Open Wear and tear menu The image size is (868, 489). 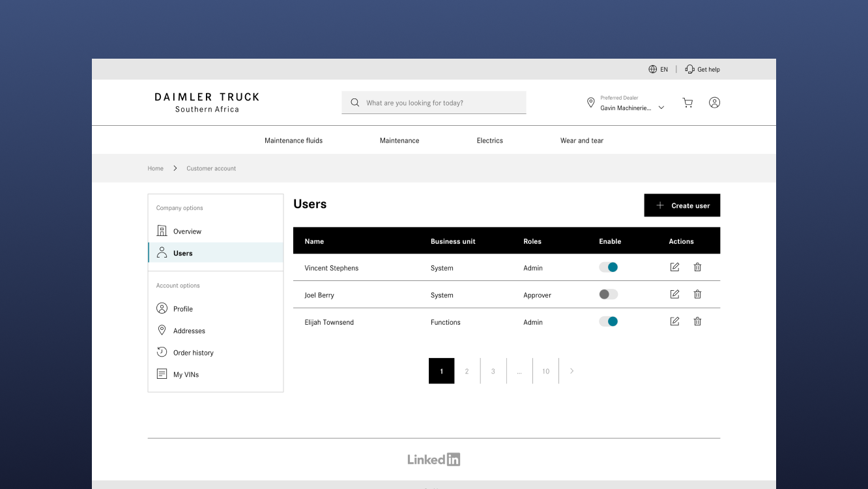tap(582, 140)
